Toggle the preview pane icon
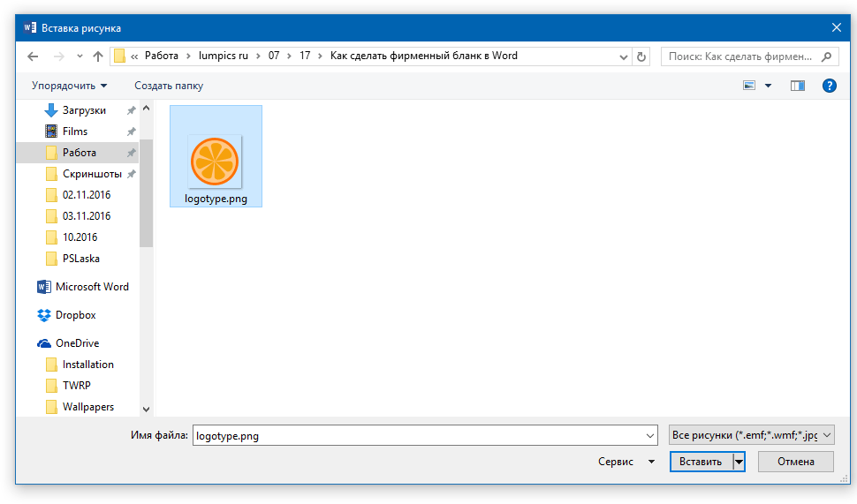 coord(798,86)
